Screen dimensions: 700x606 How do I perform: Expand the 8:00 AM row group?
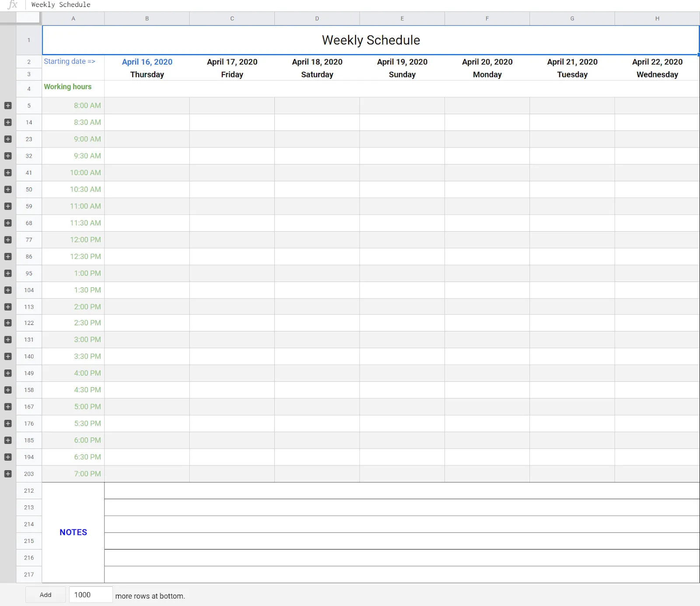pyautogui.click(x=7, y=105)
